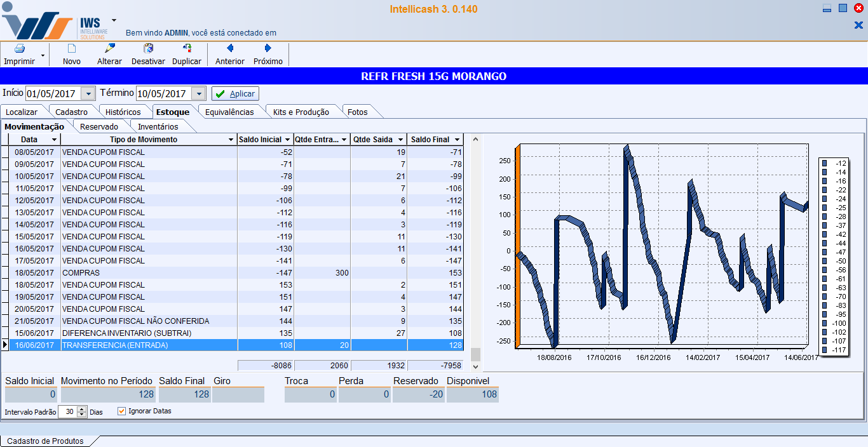Select the Estoque tab
Viewport: 868px width, 447px height.
[172, 112]
